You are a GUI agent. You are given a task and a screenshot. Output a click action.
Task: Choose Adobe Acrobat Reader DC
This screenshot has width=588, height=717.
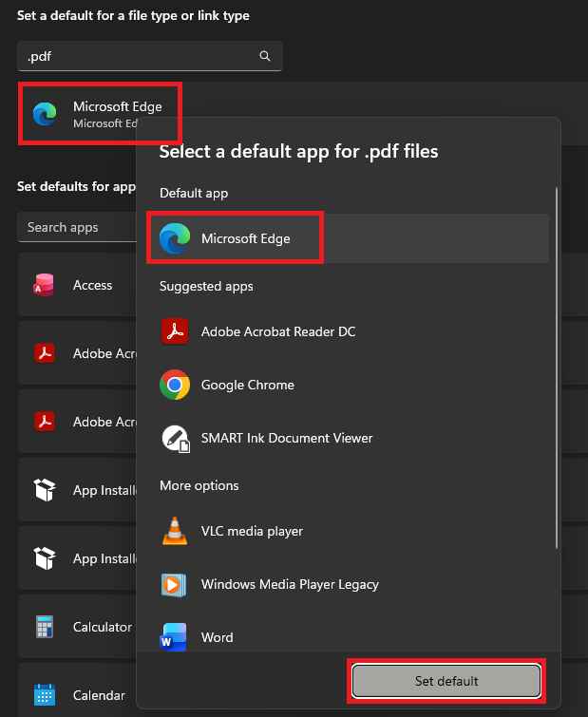(348, 331)
